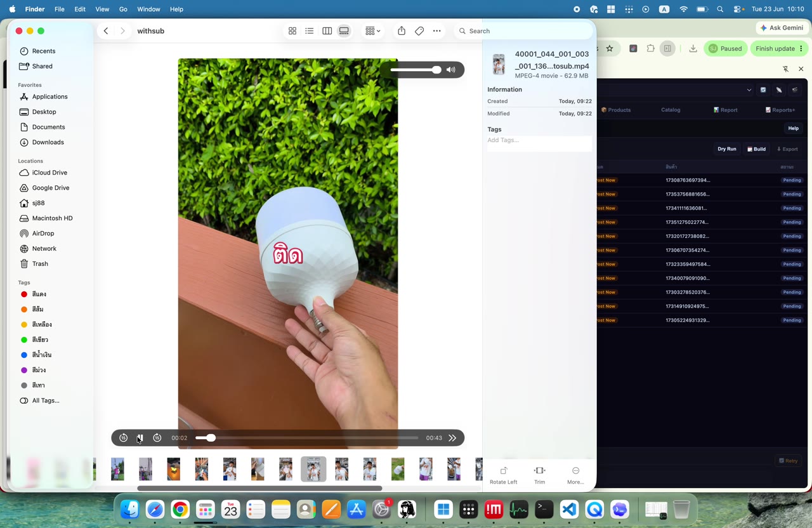Image resolution: width=812 pixels, height=528 pixels.
Task: Click Dry Run in background window
Action: [x=727, y=149]
